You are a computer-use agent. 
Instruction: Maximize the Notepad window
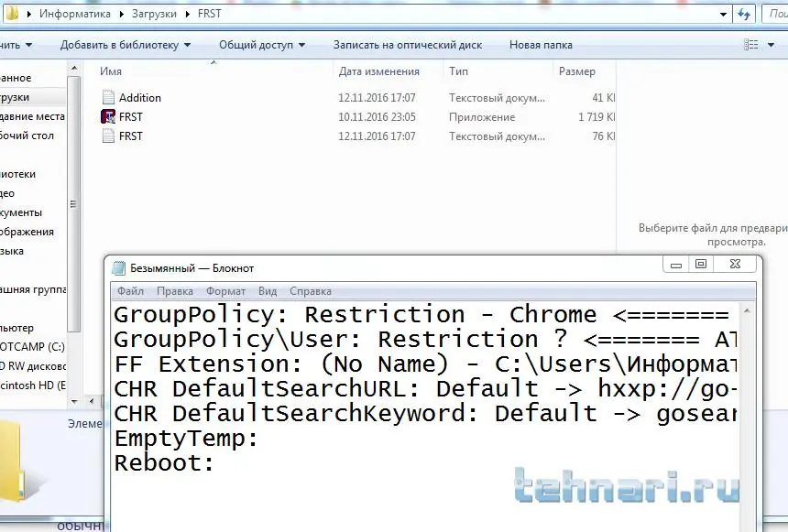701,264
